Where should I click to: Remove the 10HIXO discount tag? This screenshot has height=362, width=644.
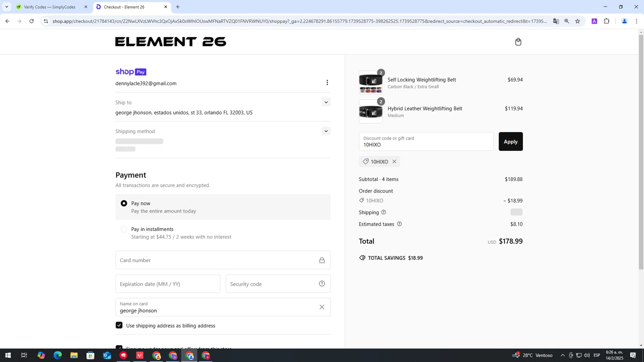pos(394,162)
